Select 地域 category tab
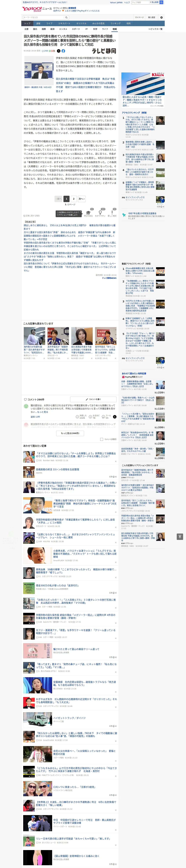The image size is (186, 868). click(x=114, y=29)
